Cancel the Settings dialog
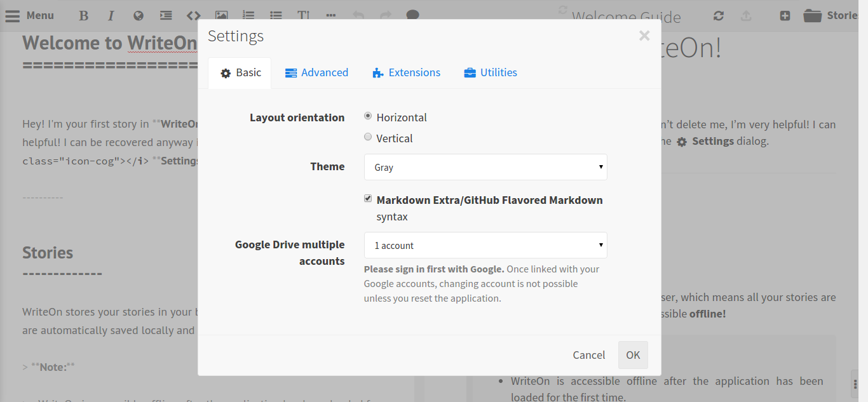868x402 pixels. (x=589, y=355)
